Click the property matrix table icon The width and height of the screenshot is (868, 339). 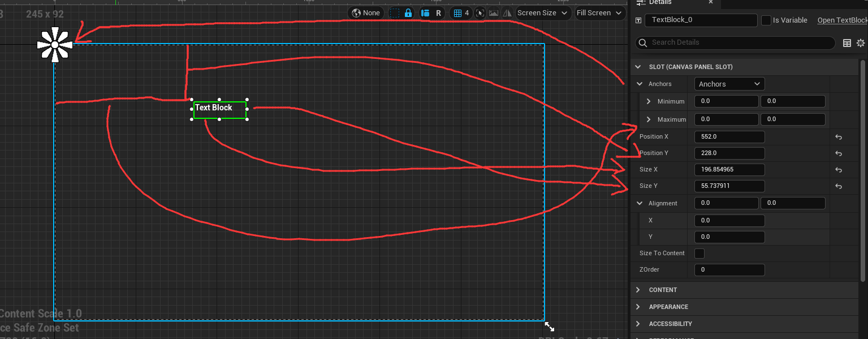[847, 43]
